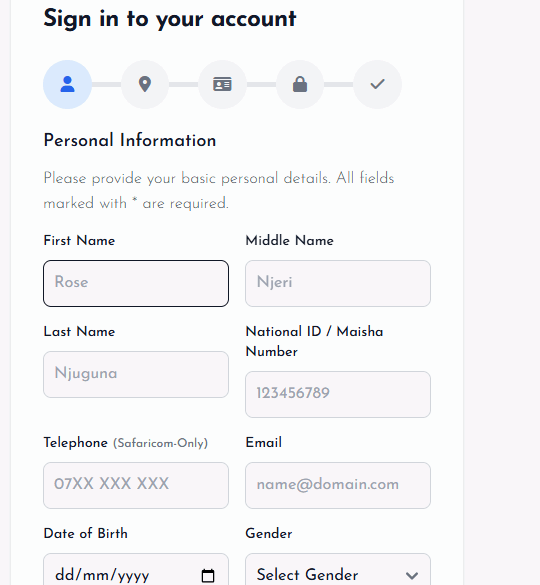The height and width of the screenshot is (585, 540).
Task: Expand the Select Gender dropdown
Action: 338,571
